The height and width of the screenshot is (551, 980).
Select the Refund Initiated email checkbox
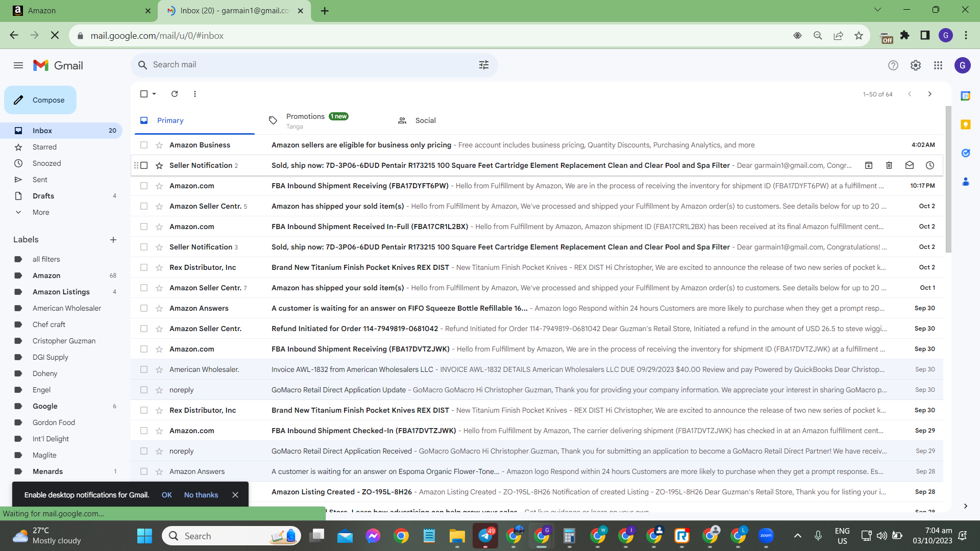pyautogui.click(x=144, y=329)
